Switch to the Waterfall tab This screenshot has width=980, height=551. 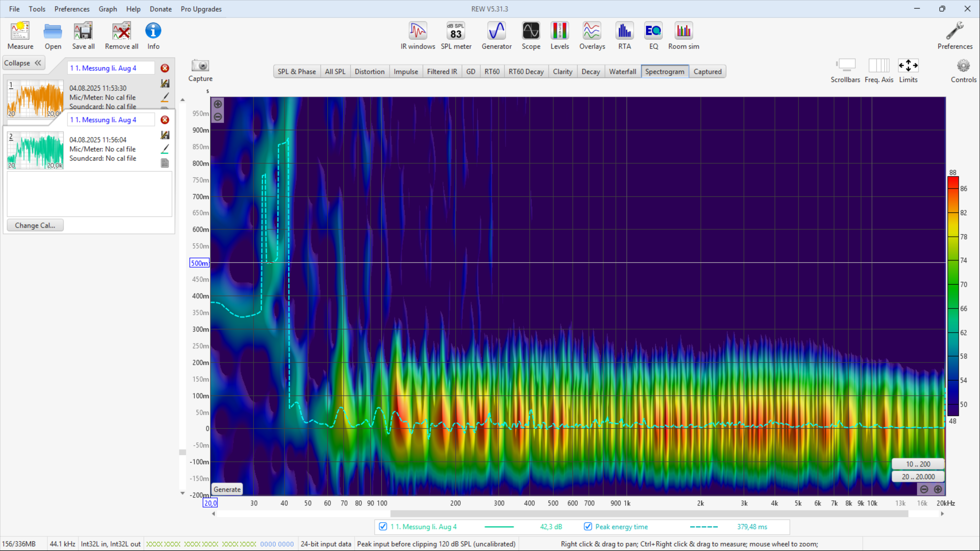[622, 71]
